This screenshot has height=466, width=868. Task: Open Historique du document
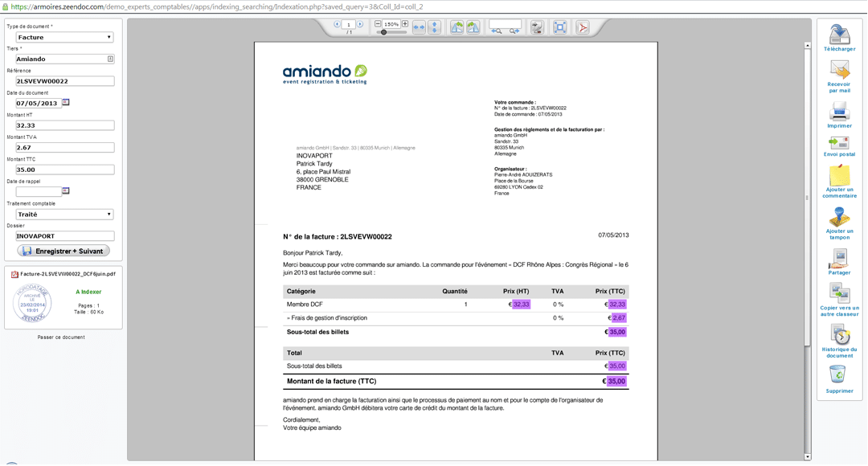pos(840,335)
